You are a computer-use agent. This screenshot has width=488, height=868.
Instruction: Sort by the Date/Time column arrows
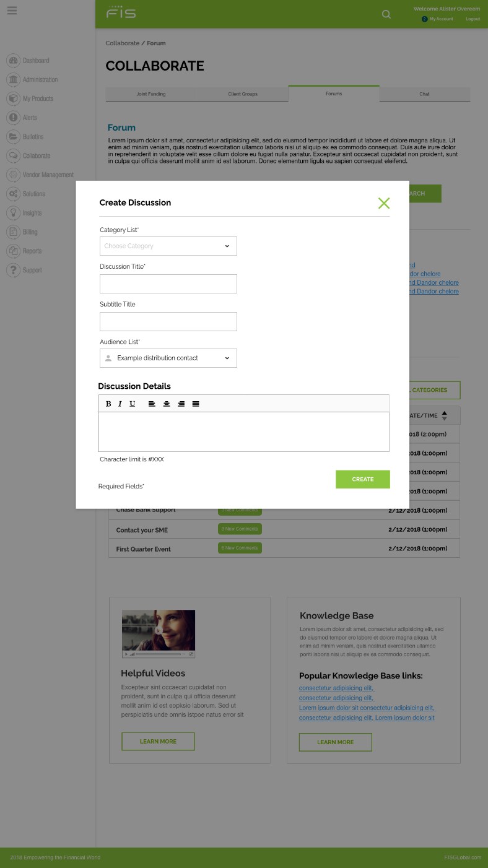click(x=444, y=415)
